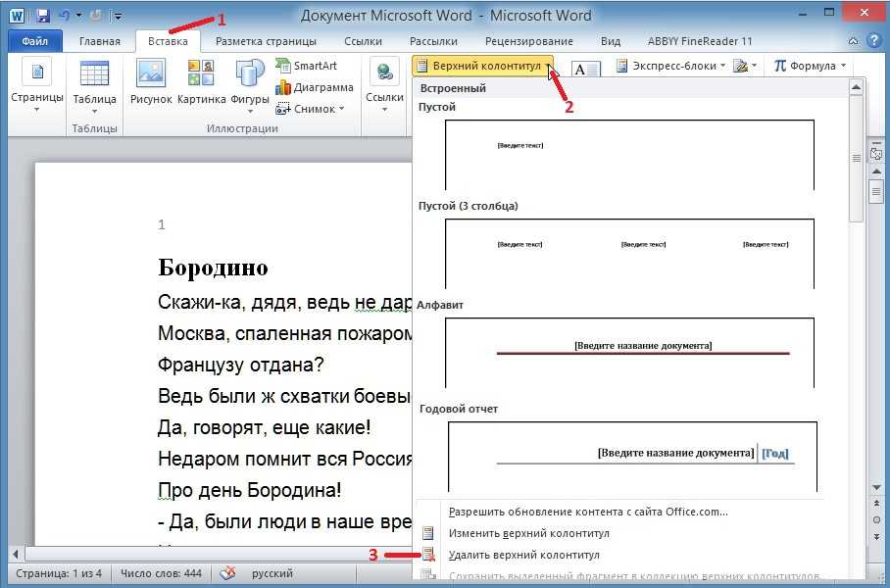This screenshot has width=890, height=588.
Task: Switch to the Главная tab
Action: [x=100, y=41]
